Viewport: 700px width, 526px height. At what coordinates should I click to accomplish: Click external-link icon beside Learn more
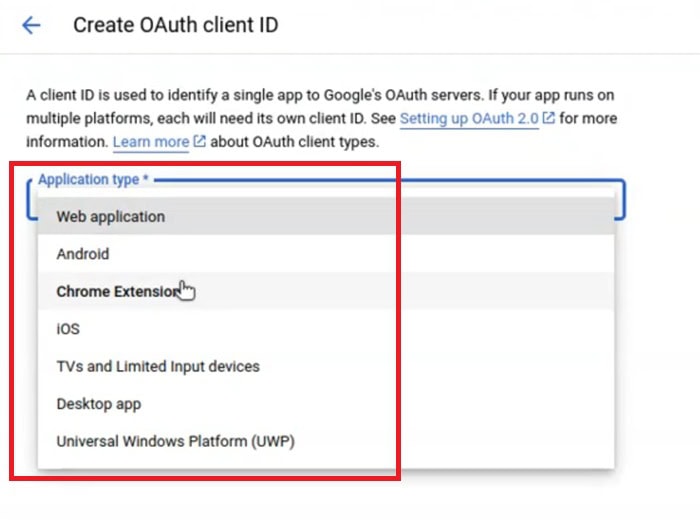point(199,141)
